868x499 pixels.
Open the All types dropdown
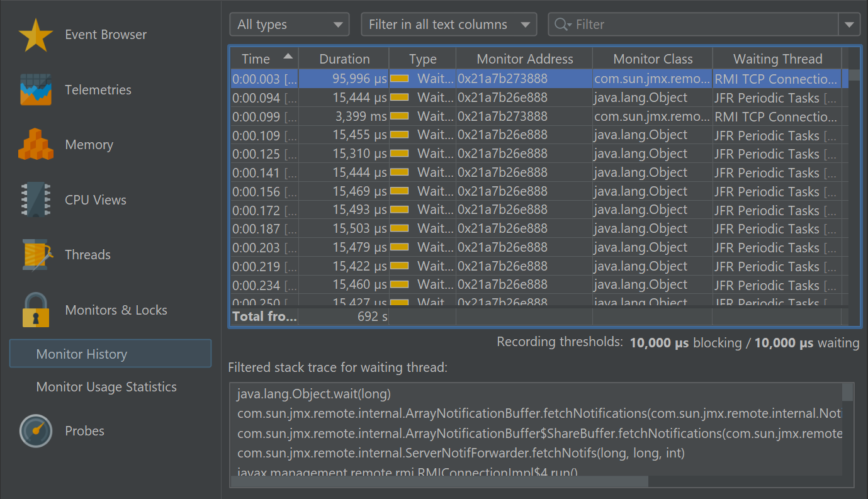point(289,25)
